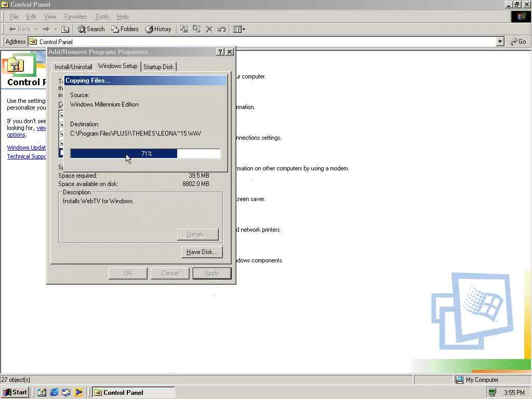The width and height of the screenshot is (532, 399).
Task: Click the Copying Files title bar
Action: (145, 81)
